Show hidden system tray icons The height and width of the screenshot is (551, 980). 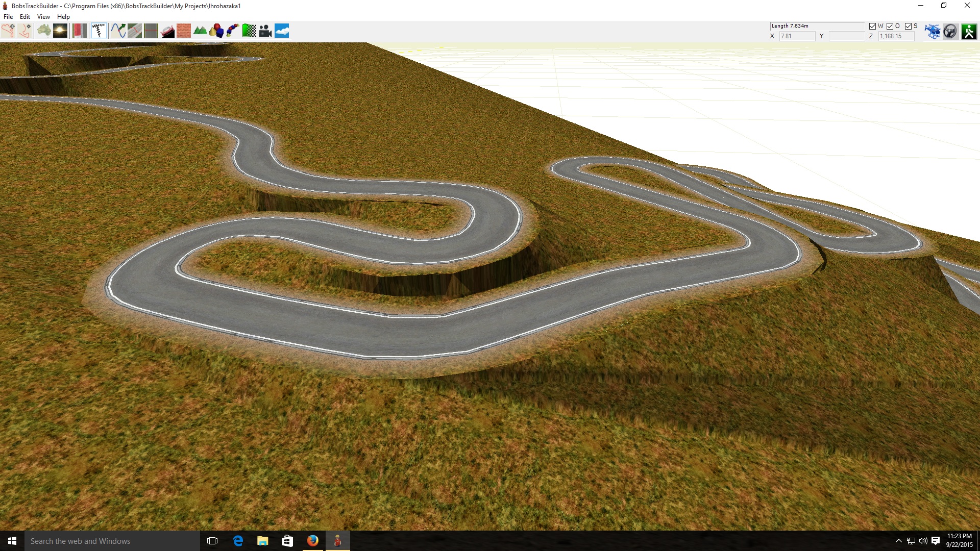pos(899,541)
